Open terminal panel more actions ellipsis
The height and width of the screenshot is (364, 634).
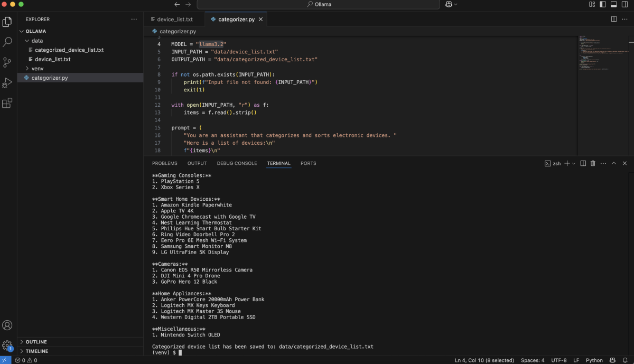pyautogui.click(x=603, y=163)
